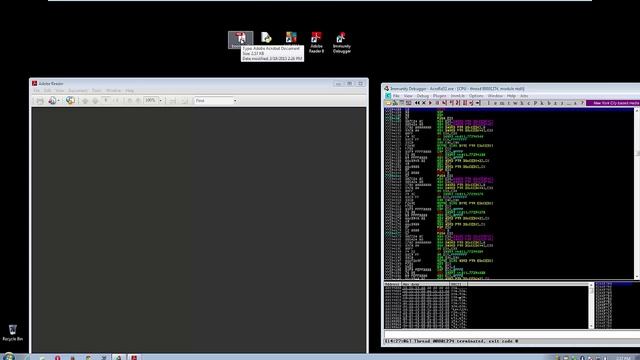Expand the Find box dropdown arrow

point(235,100)
